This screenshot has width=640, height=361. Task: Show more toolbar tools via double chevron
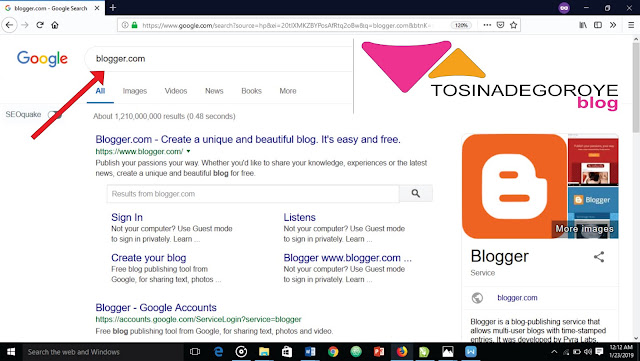613,25
